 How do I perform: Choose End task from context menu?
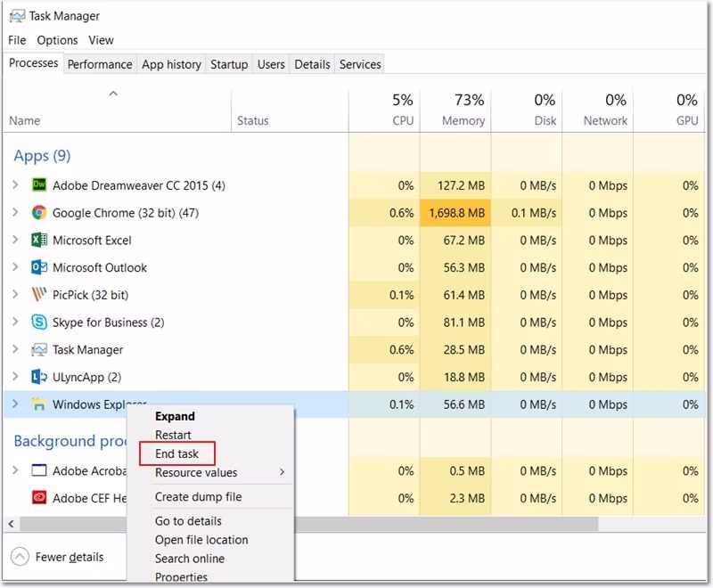point(176,453)
